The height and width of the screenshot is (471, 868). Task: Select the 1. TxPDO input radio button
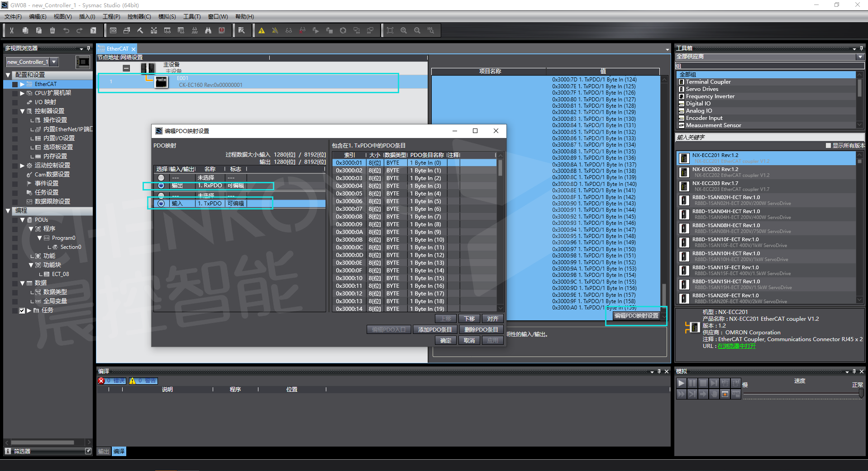pyautogui.click(x=161, y=204)
